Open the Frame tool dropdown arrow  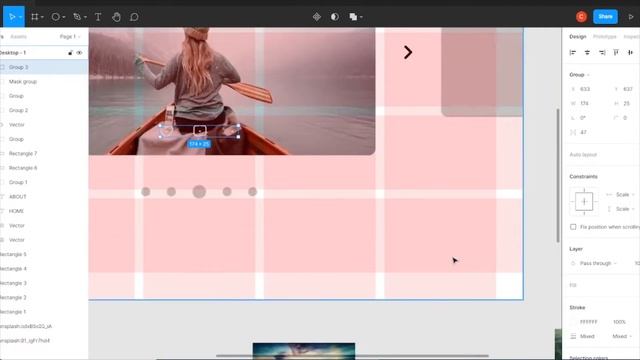(x=42, y=17)
